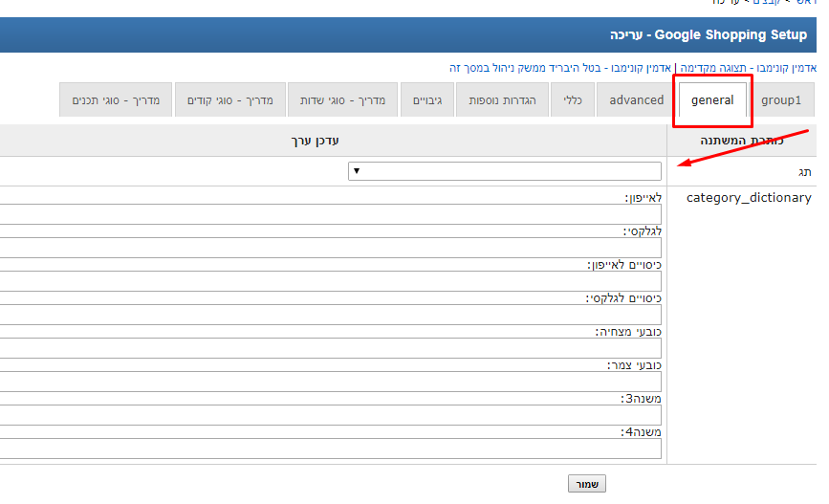Viewport: 829px width, 504px height.
Task: Focus the משנה4 text field
Action: (331, 449)
